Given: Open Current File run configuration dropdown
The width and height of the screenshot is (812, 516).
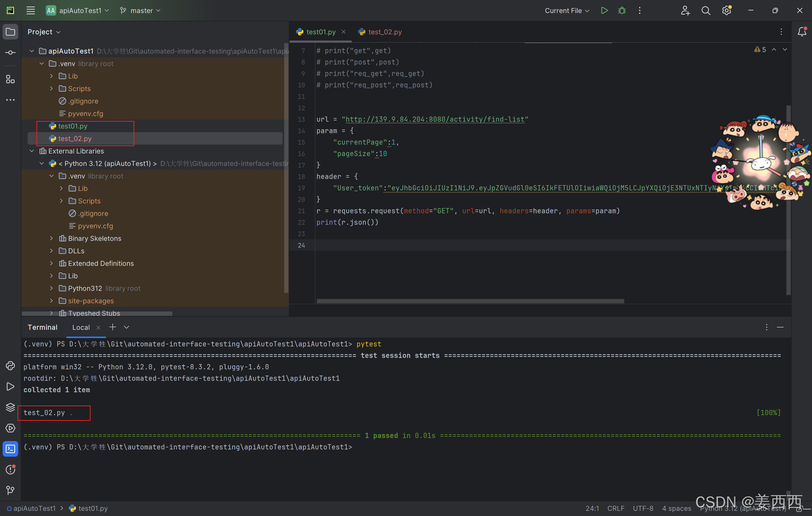Looking at the screenshot, I should (x=567, y=10).
